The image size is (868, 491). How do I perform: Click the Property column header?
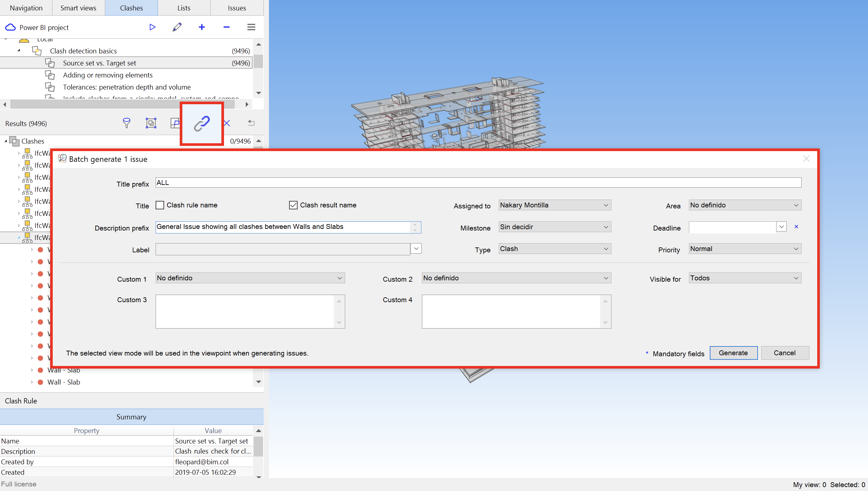point(87,431)
